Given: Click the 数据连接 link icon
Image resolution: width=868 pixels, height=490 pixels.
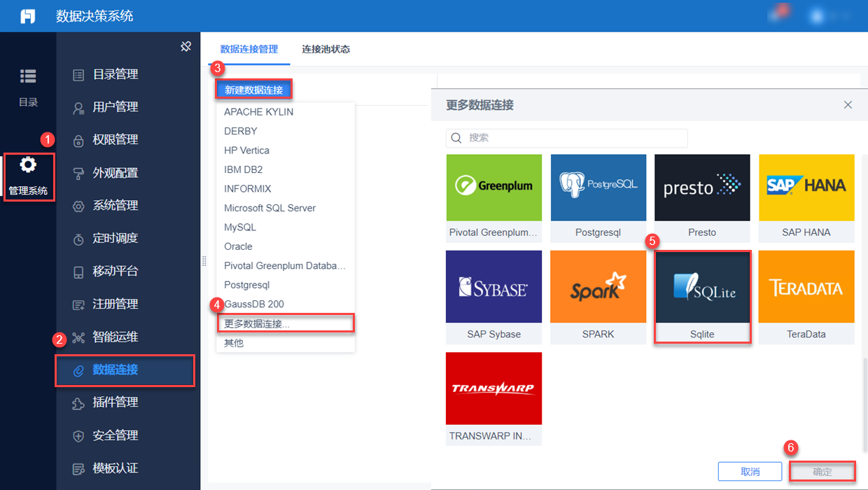Looking at the screenshot, I should [x=78, y=370].
